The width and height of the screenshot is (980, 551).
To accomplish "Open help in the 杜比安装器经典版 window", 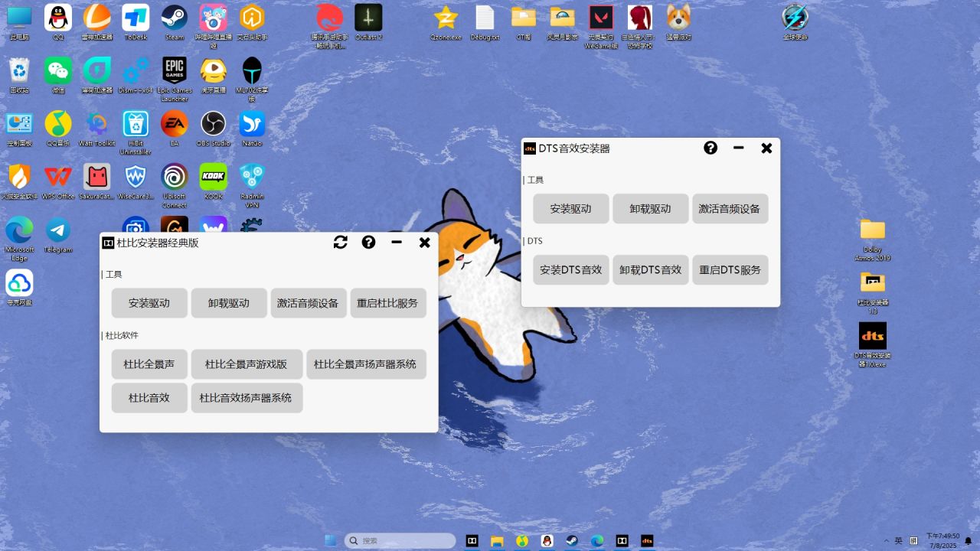I will (x=369, y=243).
